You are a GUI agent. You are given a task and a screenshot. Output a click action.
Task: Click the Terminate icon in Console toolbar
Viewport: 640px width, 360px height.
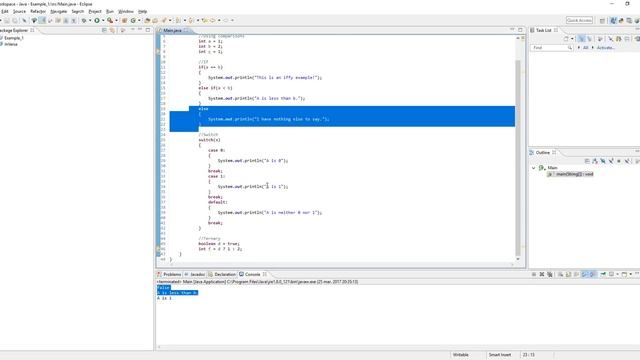click(x=534, y=274)
